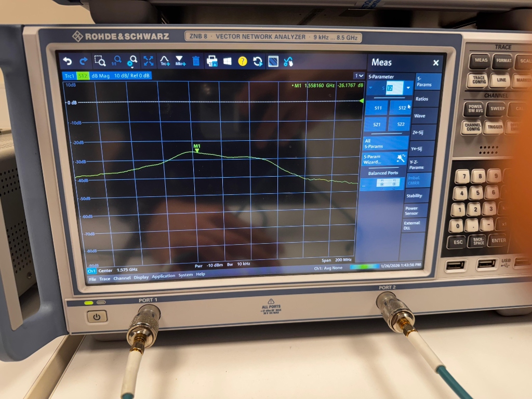532x399 pixels.
Task: Select the S22 parameter button
Action: click(400, 124)
